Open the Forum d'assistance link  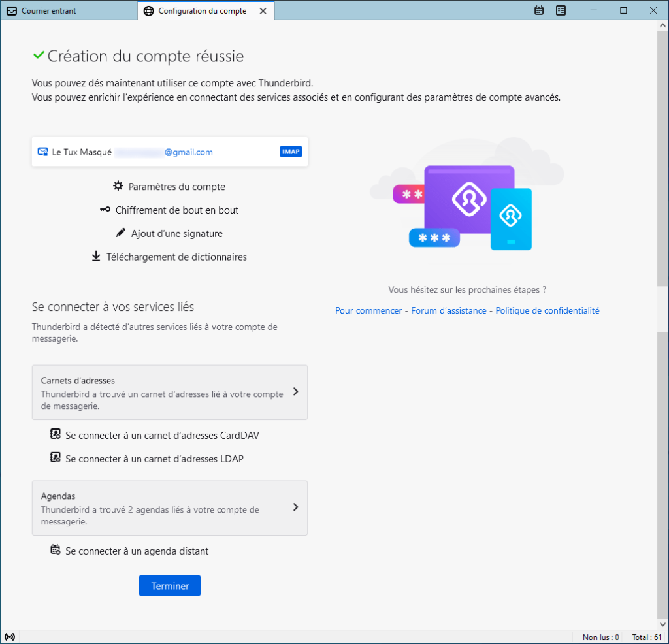pos(449,310)
